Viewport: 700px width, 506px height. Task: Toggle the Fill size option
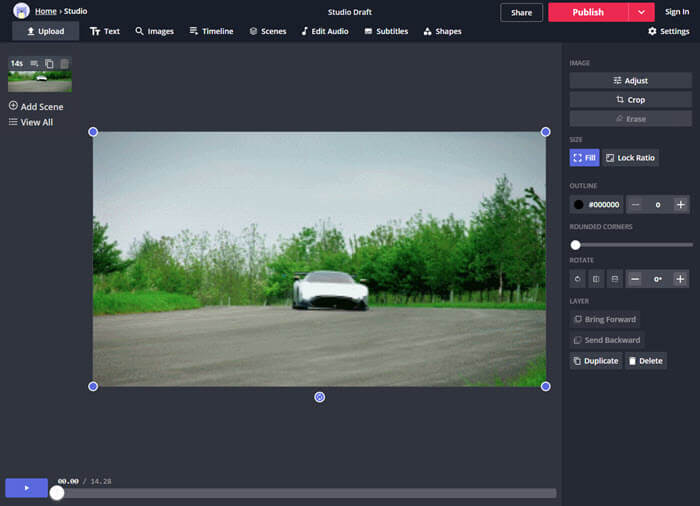584,158
